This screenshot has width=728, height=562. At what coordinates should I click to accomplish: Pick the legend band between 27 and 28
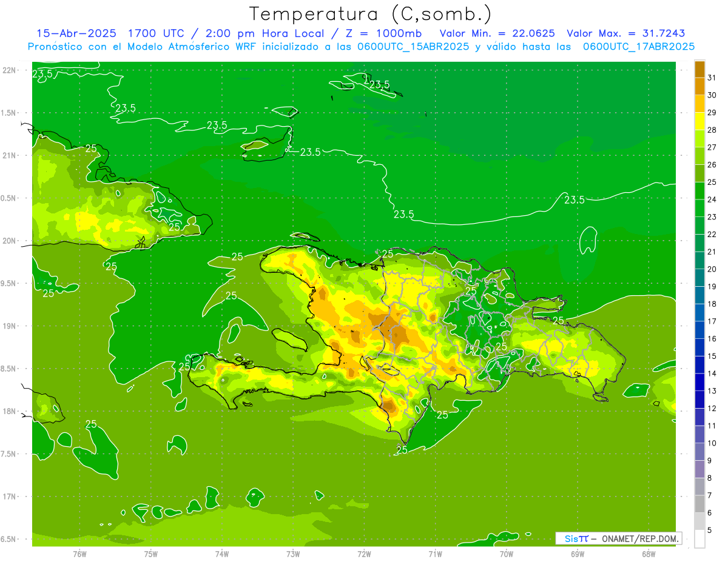(699, 138)
